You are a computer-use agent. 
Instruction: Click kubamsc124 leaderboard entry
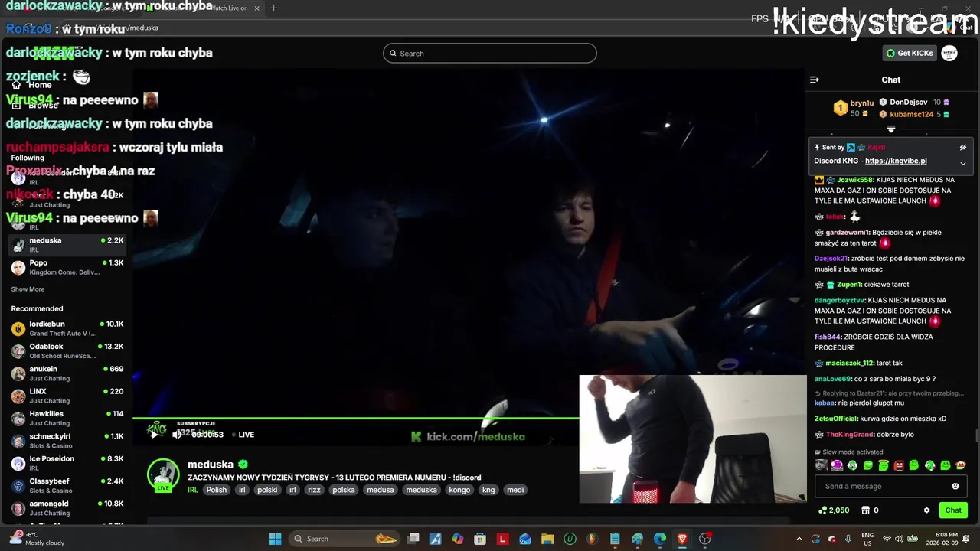(913, 114)
